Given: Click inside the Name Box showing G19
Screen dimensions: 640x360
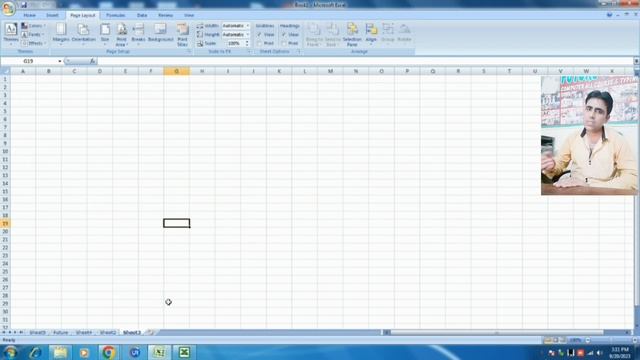Looking at the screenshot, I should pyautogui.click(x=29, y=61).
